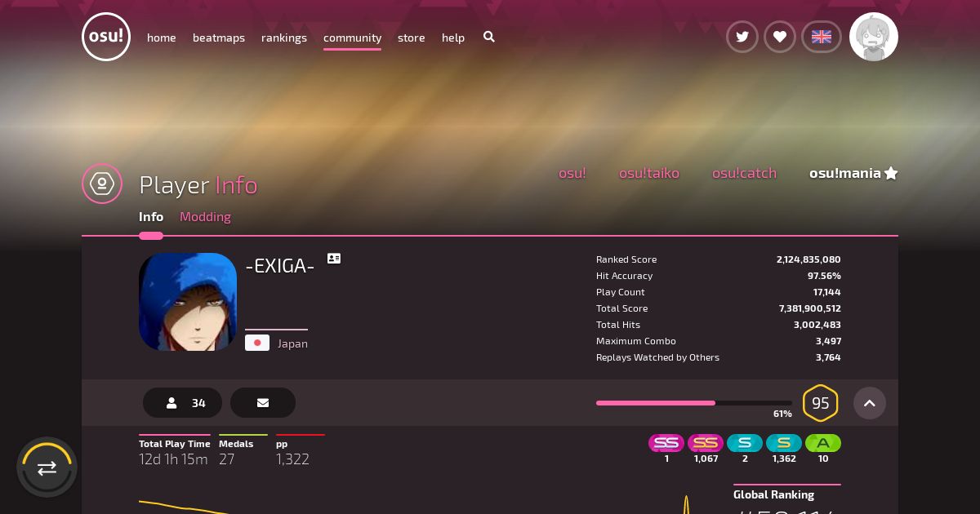Open the Twitter bird icon button
980x514 pixels.
[x=742, y=37]
